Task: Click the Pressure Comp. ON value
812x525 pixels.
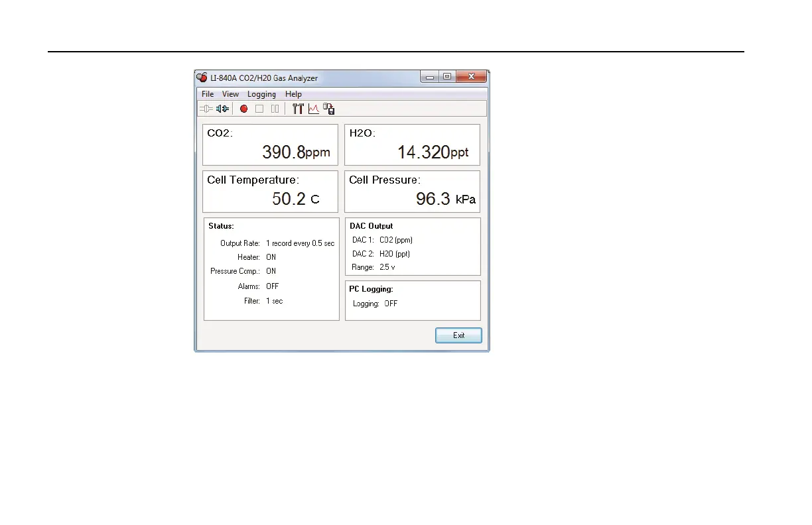Action: click(x=271, y=271)
